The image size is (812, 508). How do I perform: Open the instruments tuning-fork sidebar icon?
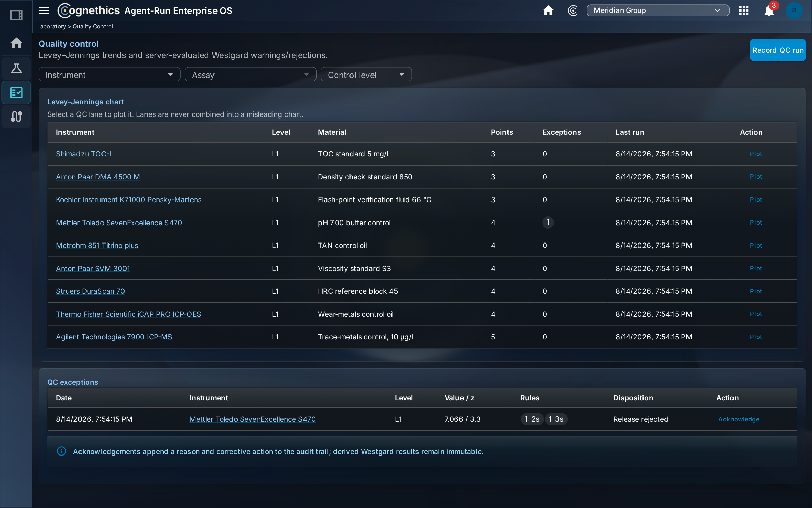click(16, 117)
